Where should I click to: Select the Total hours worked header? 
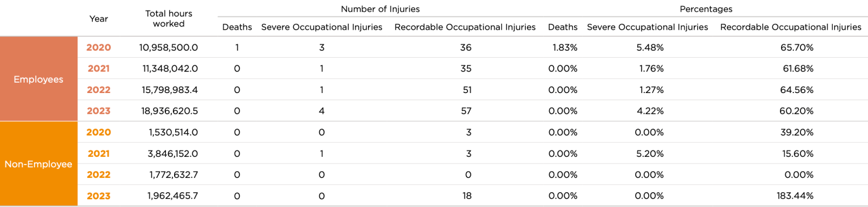pos(169,19)
